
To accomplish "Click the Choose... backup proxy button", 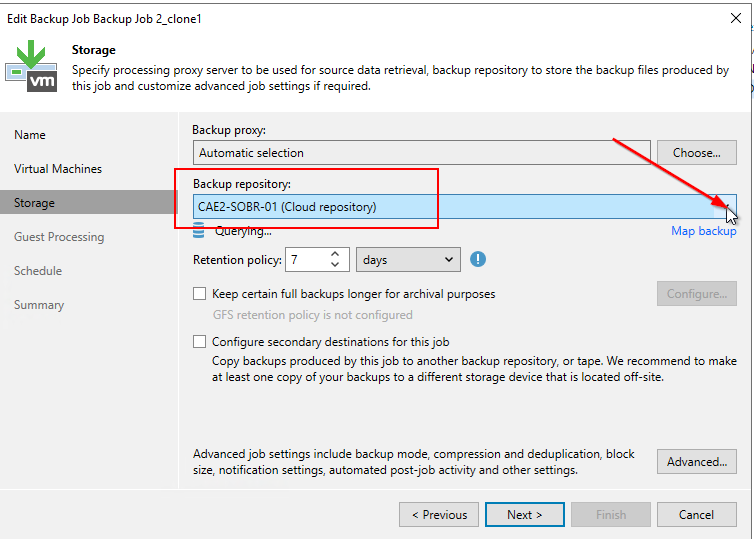I will 696,153.
